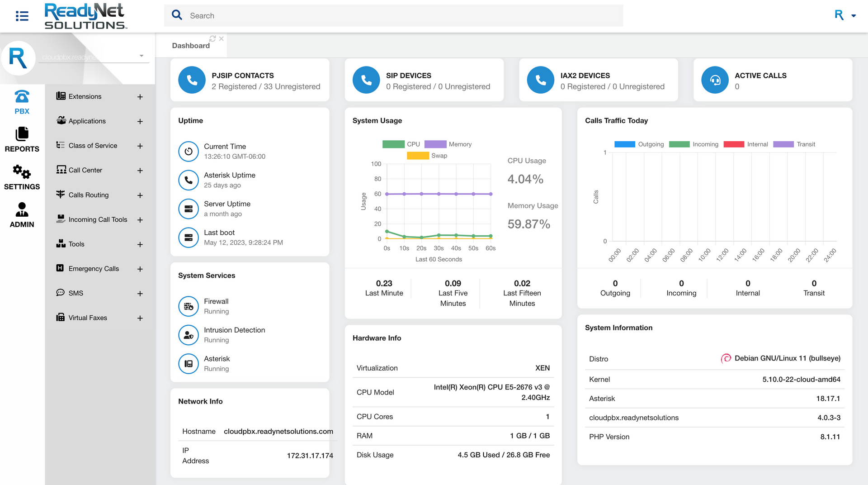The image size is (868, 485).
Task: Hide the Incoming series in Calls Traffic Today
Action: point(695,144)
